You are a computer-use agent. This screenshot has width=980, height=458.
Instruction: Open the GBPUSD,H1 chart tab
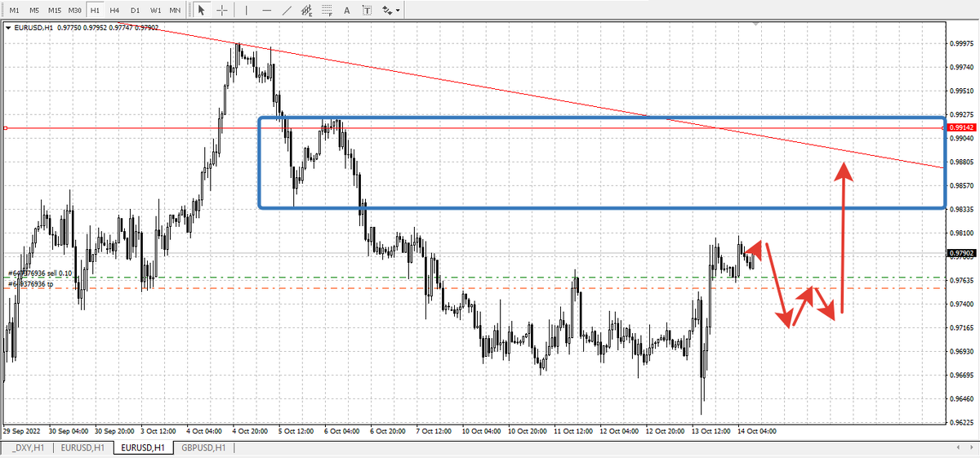(203, 447)
